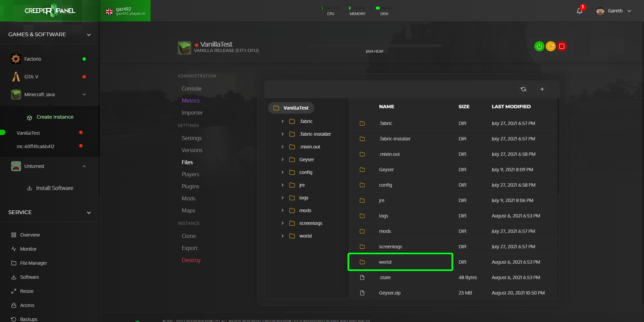Click the Minecraft: Java grass block icon
644x322 pixels.
point(16,94)
